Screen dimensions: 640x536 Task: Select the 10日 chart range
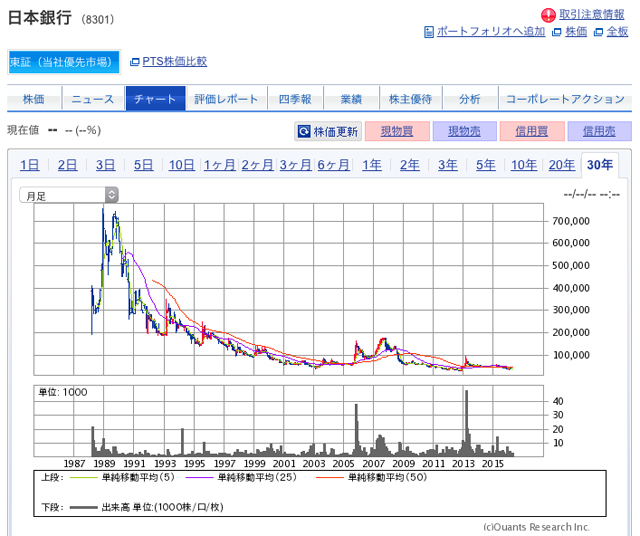[x=182, y=165]
